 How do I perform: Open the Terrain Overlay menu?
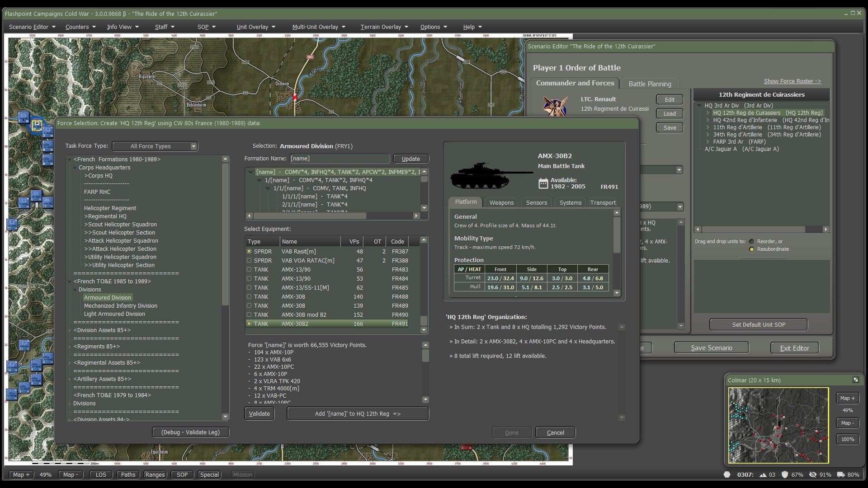[381, 27]
